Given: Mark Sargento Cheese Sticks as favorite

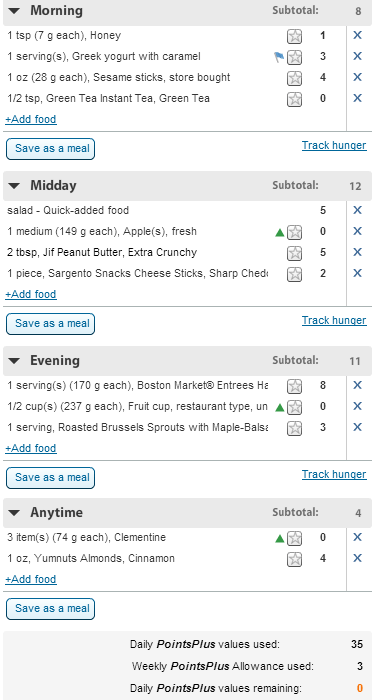Looking at the screenshot, I should (x=294, y=274).
